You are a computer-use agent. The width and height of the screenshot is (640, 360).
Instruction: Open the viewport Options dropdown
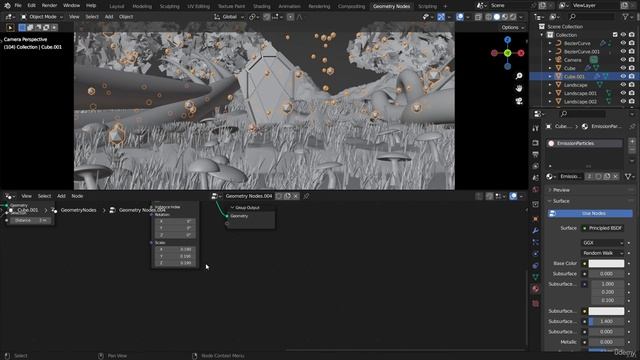pos(512,27)
